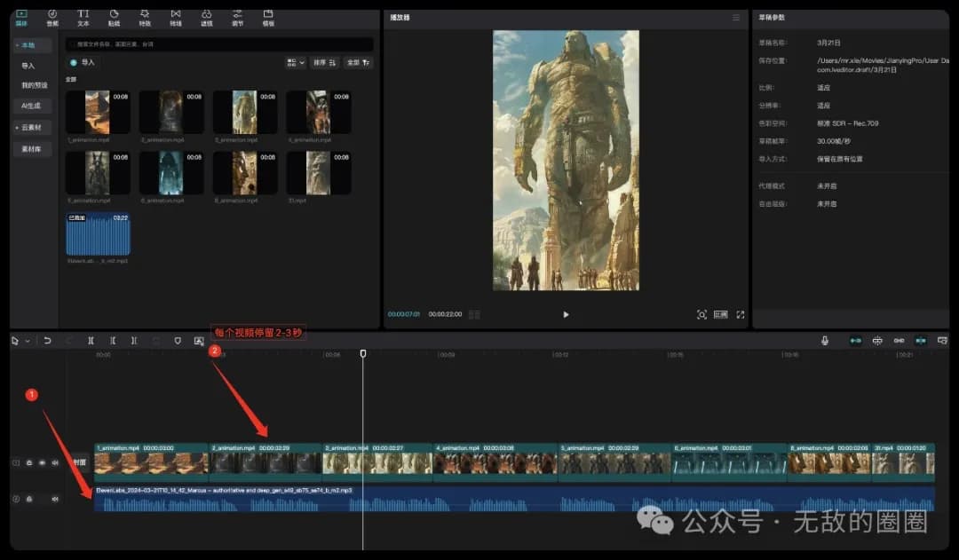Image resolution: width=959 pixels, height=560 pixels.
Task: Open the 转场 (Transitions) panel icon
Action: click(x=176, y=17)
